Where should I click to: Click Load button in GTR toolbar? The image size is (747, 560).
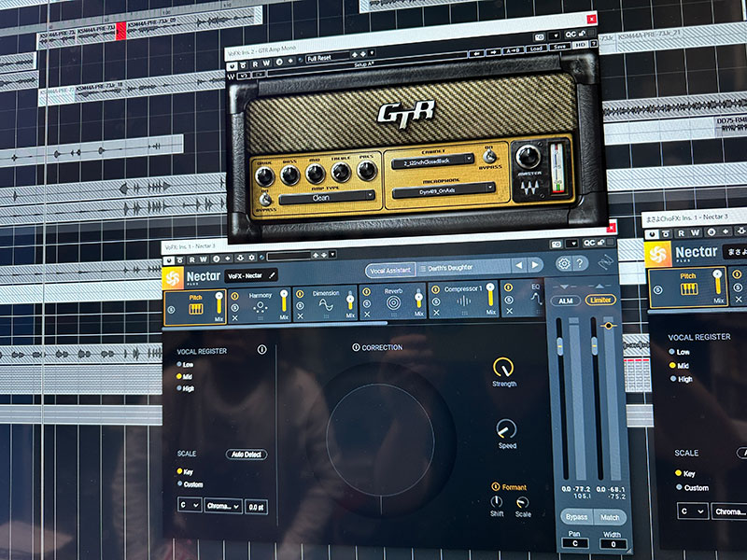[x=536, y=49]
